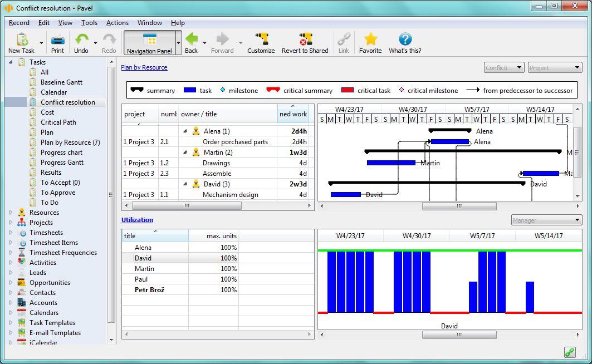Click the connection status icon in status bar

click(x=570, y=352)
